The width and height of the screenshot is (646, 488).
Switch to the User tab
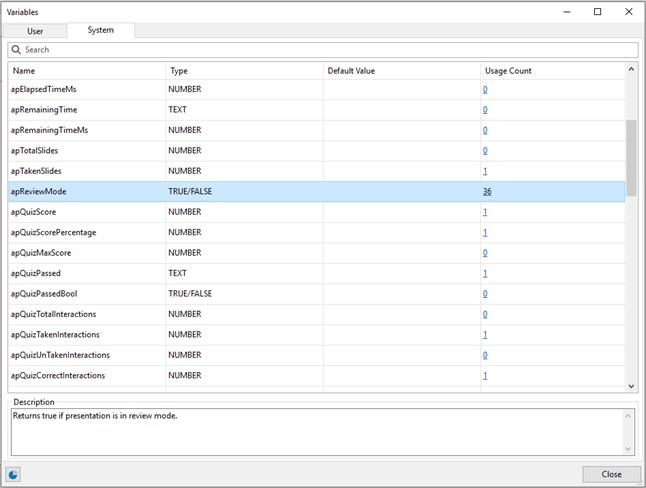[x=35, y=31]
